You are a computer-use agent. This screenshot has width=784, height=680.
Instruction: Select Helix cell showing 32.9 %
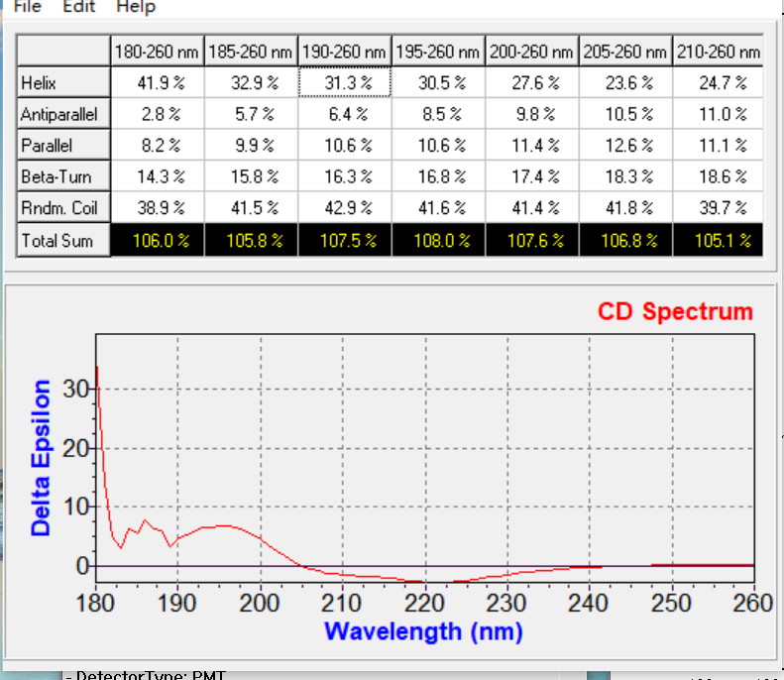(251, 82)
